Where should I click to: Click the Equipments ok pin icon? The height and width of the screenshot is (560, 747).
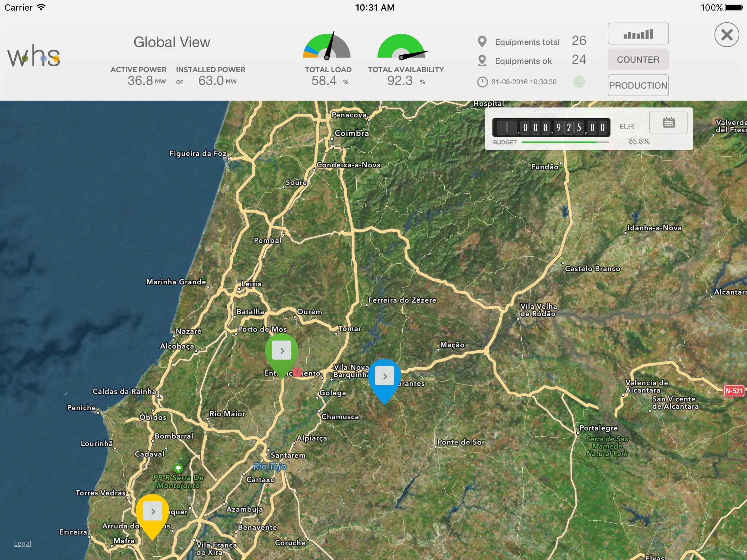482,61
